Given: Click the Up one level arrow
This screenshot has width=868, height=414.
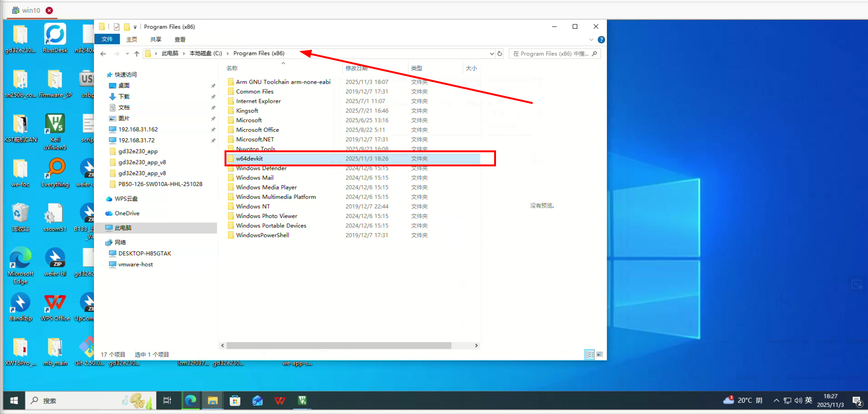Looking at the screenshot, I should (x=137, y=54).
